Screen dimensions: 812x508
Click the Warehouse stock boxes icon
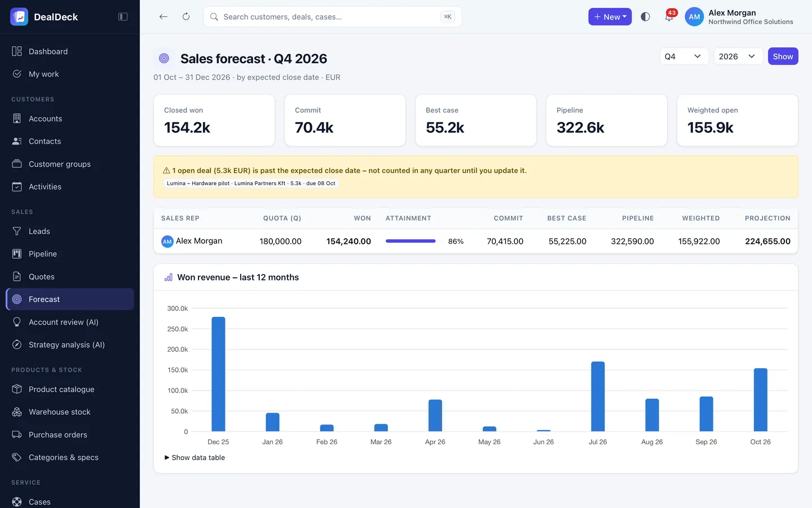(17, 412)
